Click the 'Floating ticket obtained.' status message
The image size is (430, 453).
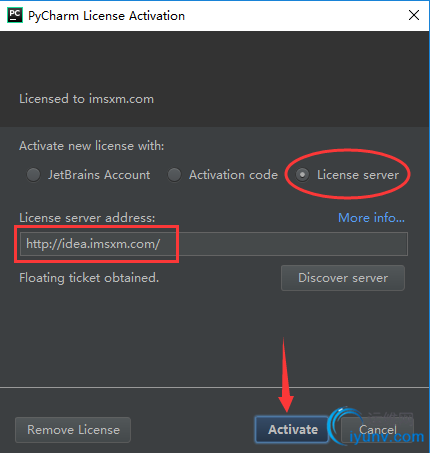tap(89, 278)
